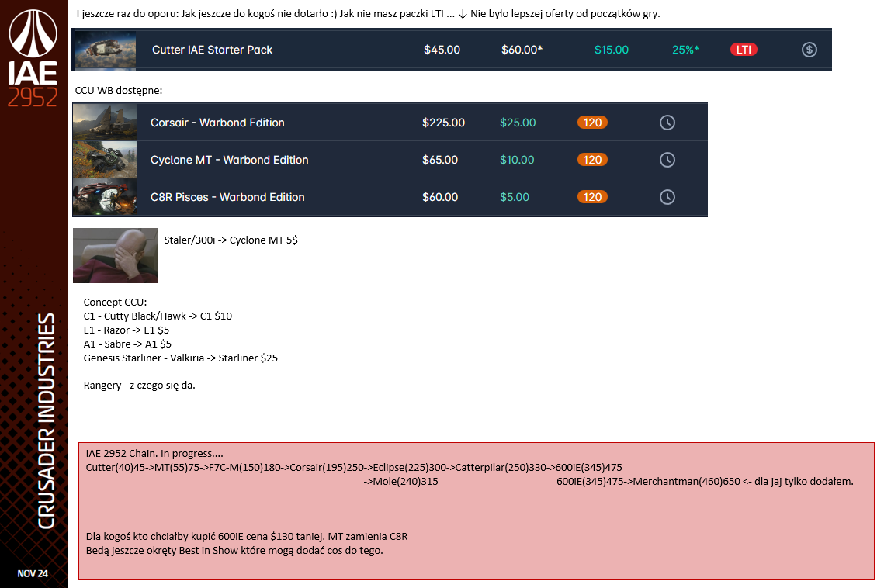Viewport: 891px width, 588px height.
Task: Click the orange 120 badge on C8R Pisces row
Action: click(x=592, y=197)
